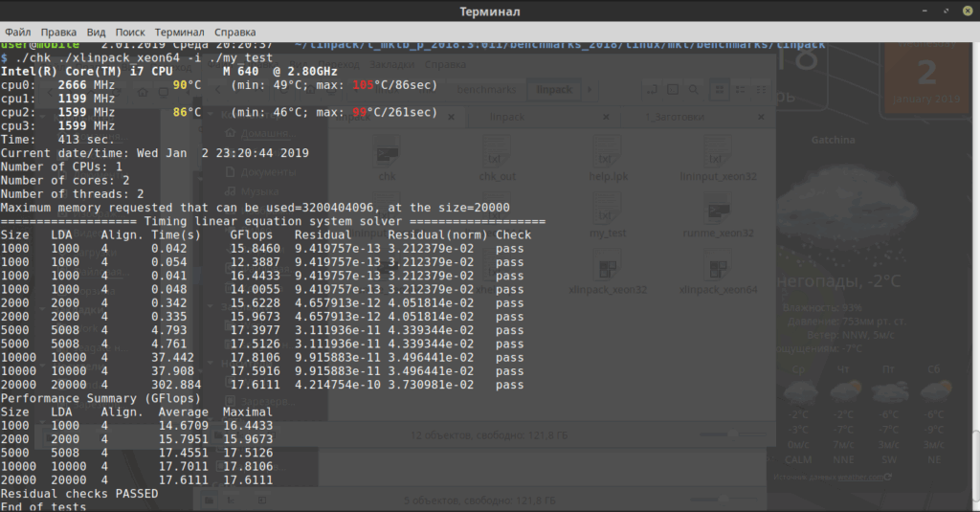Click the 'Residual checks PASSED' line
Viewport: 980px width, 512px height.
[79, 494]
